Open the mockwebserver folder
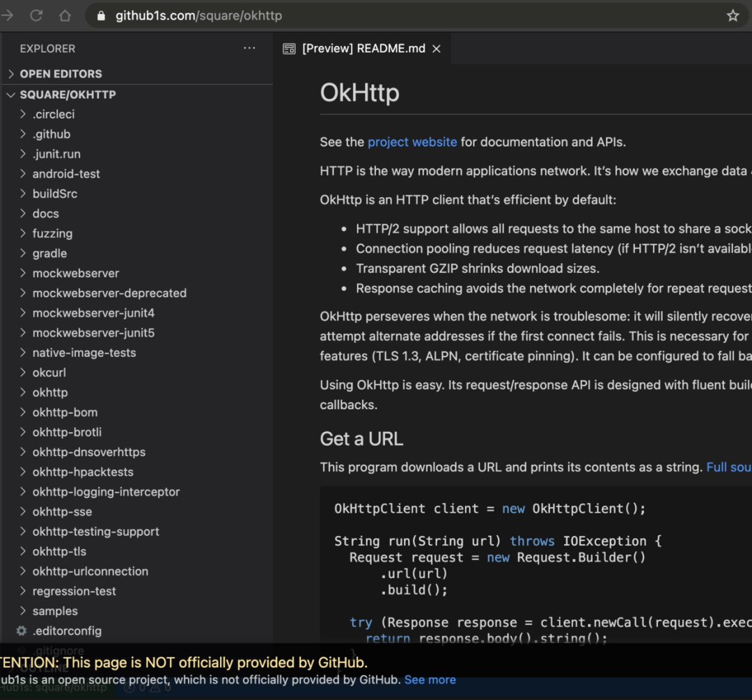Viewport: 752px width, 700px height. coord(136,273)
